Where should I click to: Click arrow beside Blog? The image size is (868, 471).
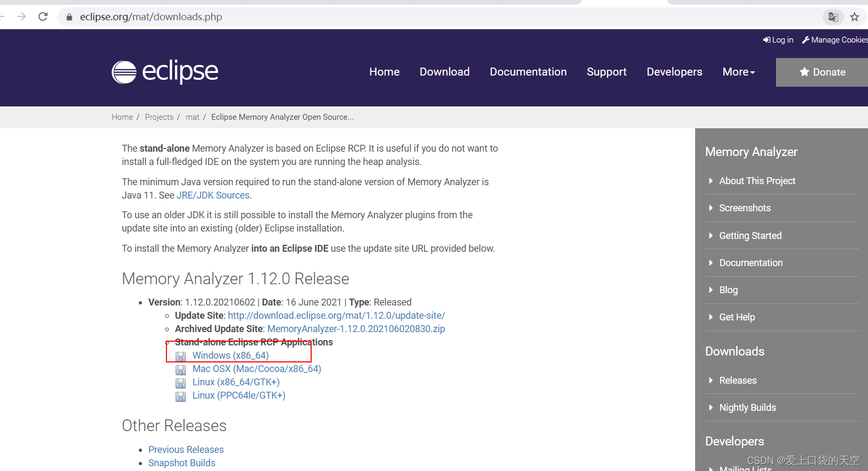(711, 290)
